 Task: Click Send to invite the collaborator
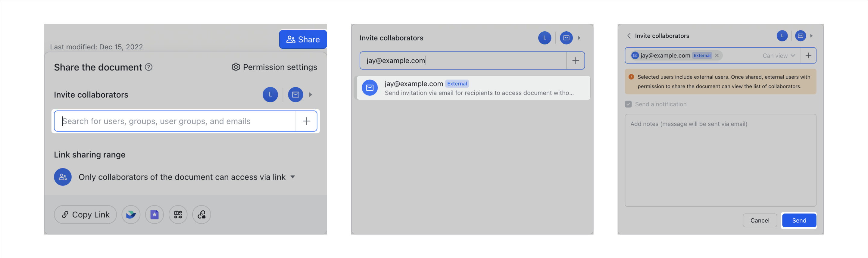click(x=799, y=220)
